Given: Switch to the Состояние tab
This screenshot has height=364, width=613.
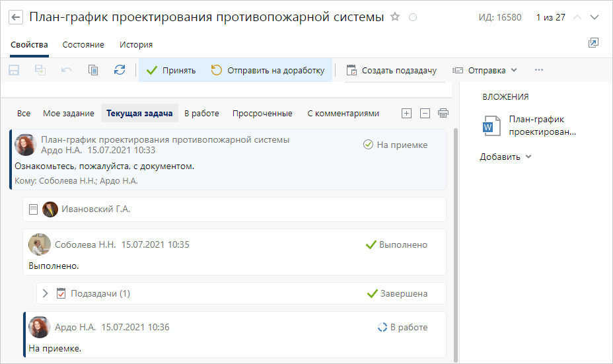Looking at the screenshot, I should pyautogui.click(x=83, y=45).
